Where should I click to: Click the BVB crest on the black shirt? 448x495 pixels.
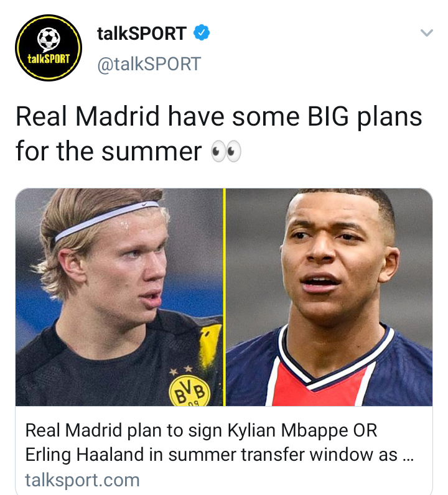pos(189,390)
